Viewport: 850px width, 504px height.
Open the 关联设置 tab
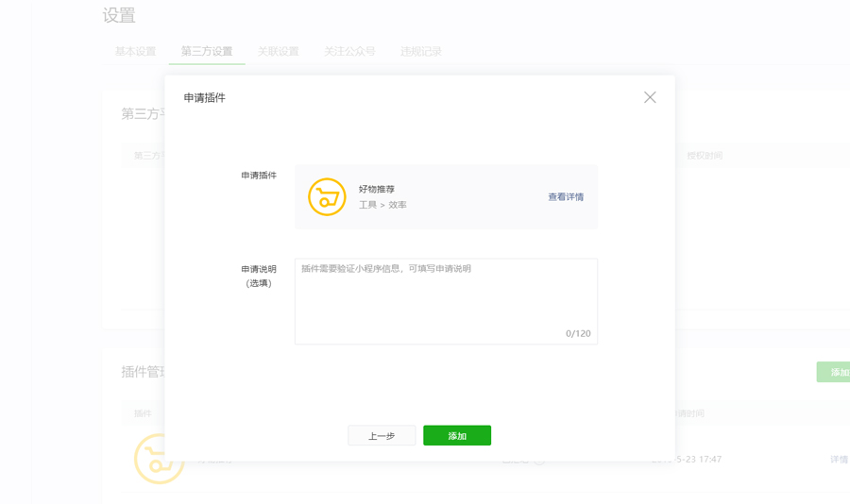point(278,52)
